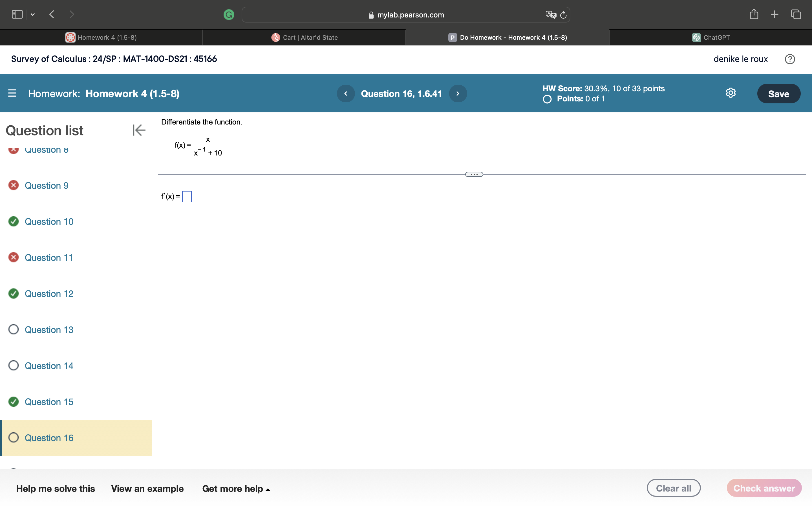
Task: Reload the page using the refresh icon
Action: click(562, 14)
